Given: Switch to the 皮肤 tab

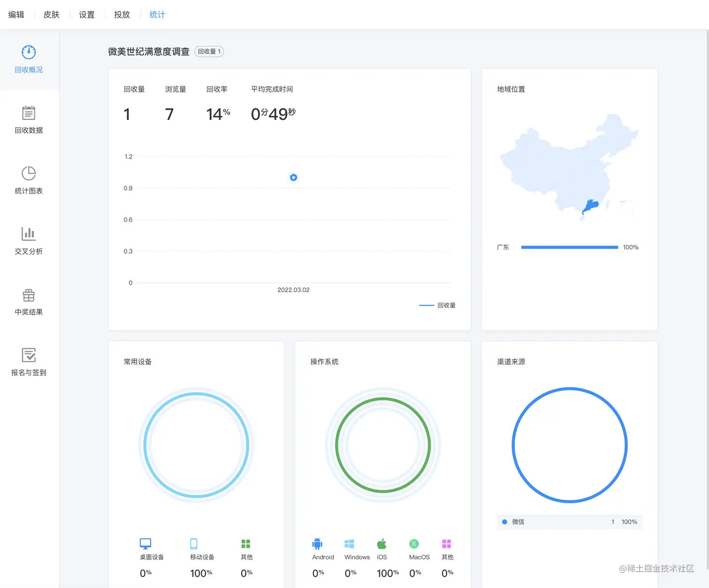Looking at the screenshot, I should point(52,15).
